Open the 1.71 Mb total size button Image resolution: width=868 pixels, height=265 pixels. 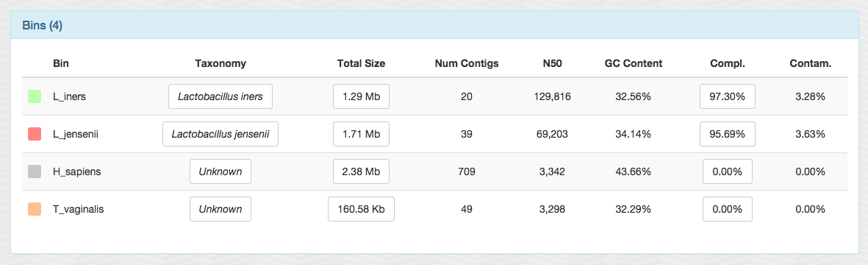click(361, 134)
